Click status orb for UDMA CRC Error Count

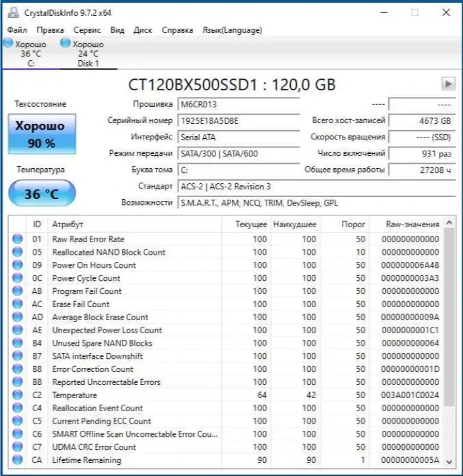(17, 447)
